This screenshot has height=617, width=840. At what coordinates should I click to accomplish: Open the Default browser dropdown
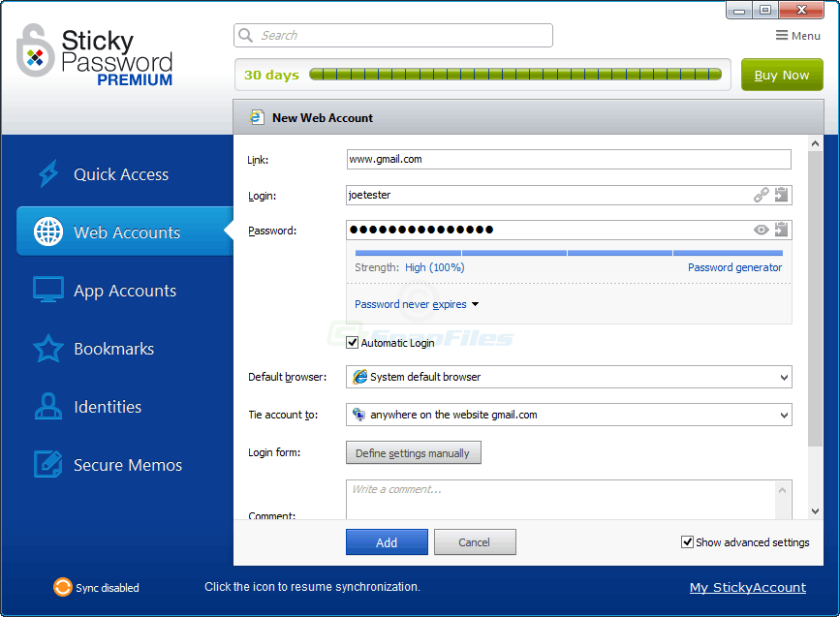click(x=569, y=377)
